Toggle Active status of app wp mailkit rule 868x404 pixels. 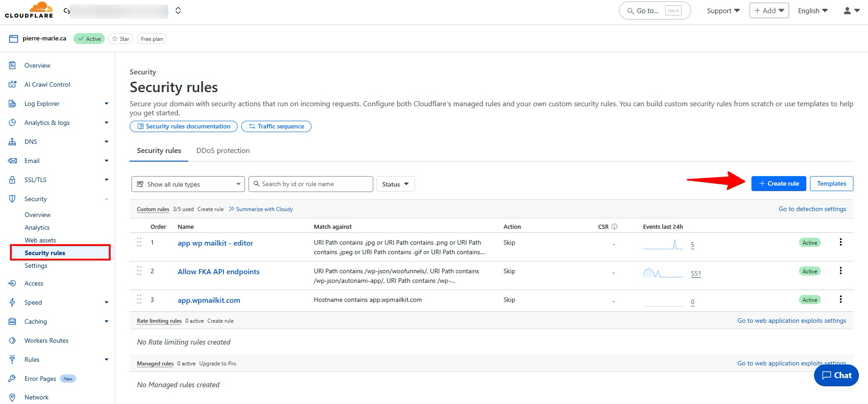[809, 243]
